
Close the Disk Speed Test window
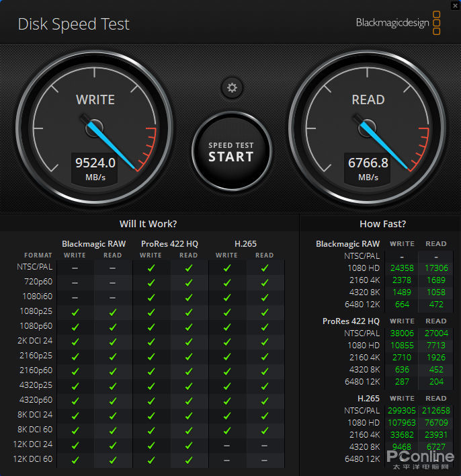coord(456,5)
